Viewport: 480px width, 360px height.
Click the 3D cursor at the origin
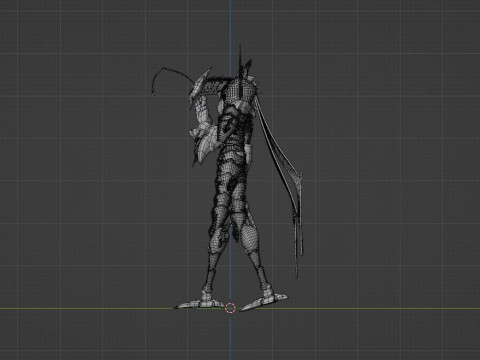pos(230,308)
